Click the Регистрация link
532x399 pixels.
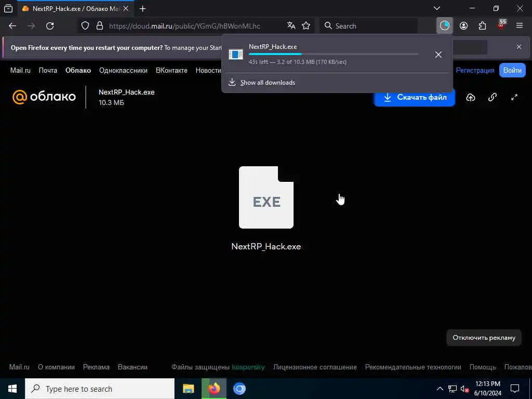click(x=475, y=70)
